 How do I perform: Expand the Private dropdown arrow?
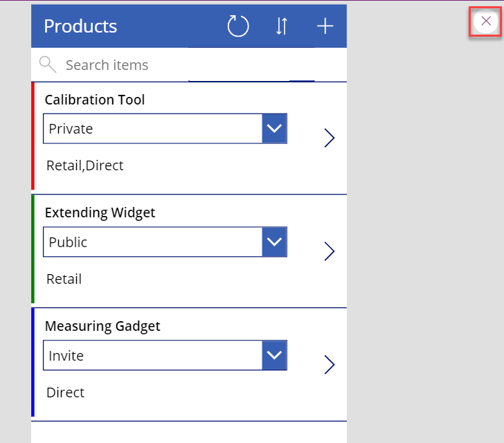(x=274, y=129)
